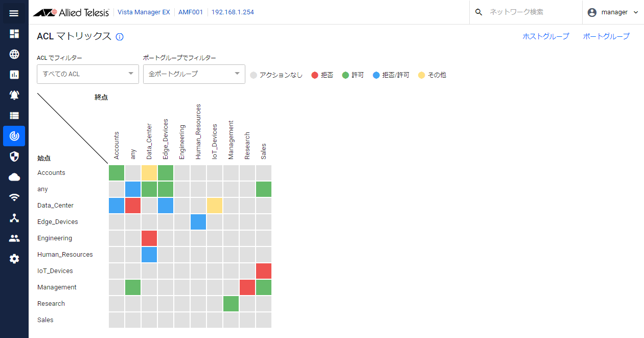Expand the すべての ACL filter dropdown
644x338 pixels.
[88, 74]
